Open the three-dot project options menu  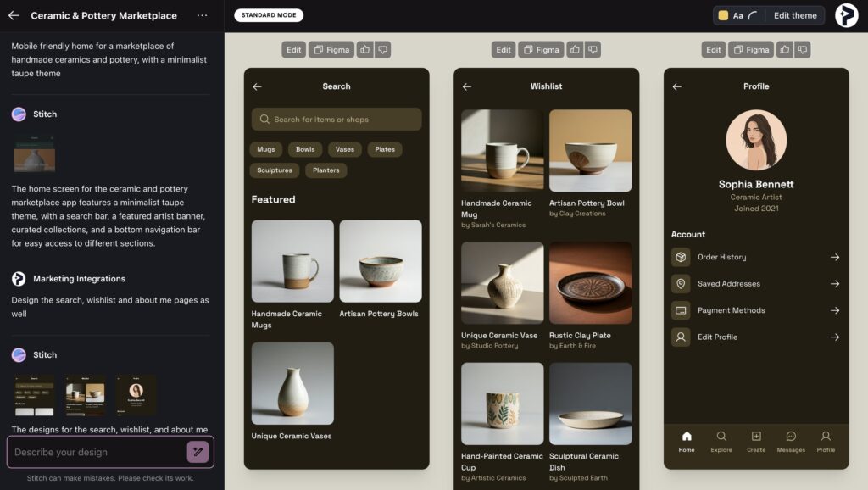point(202,15)
